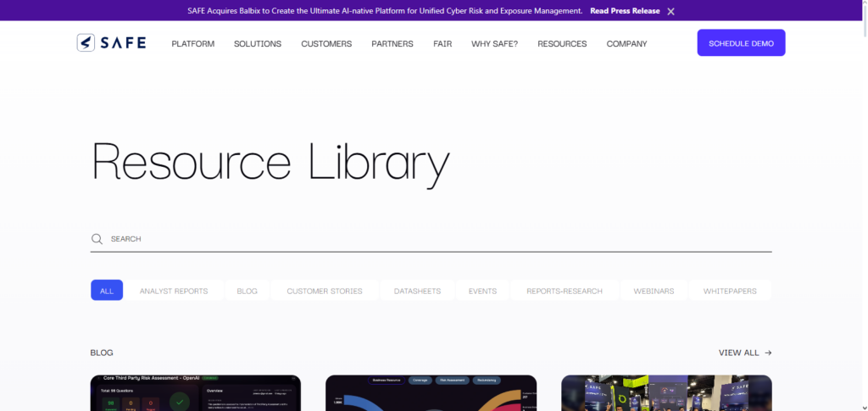
Task: Click the SAFE logo icon
Action: tap(86, 43)
